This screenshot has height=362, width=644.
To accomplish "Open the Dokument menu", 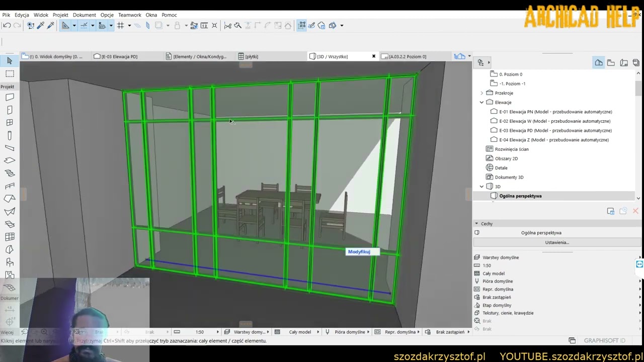I will click(84, 15).
